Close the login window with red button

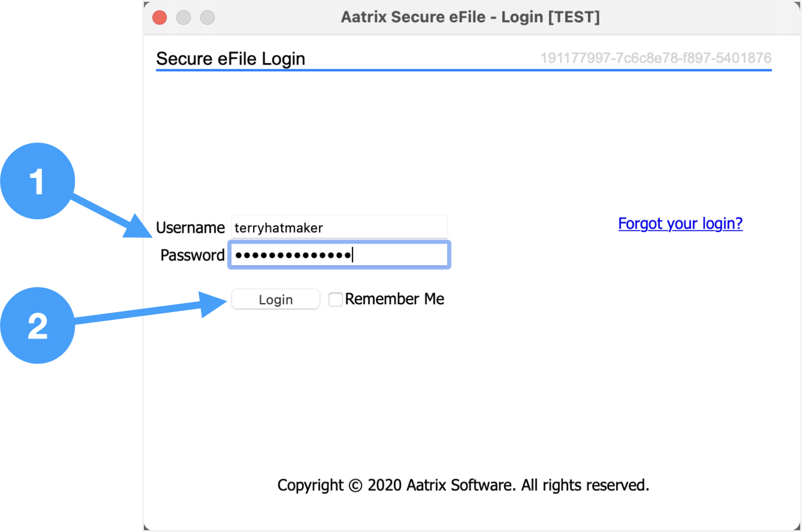(159, 17)
